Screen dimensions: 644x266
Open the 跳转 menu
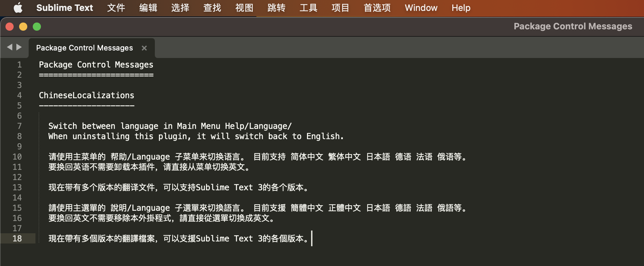pyautogui.click(x=276, y=8)
